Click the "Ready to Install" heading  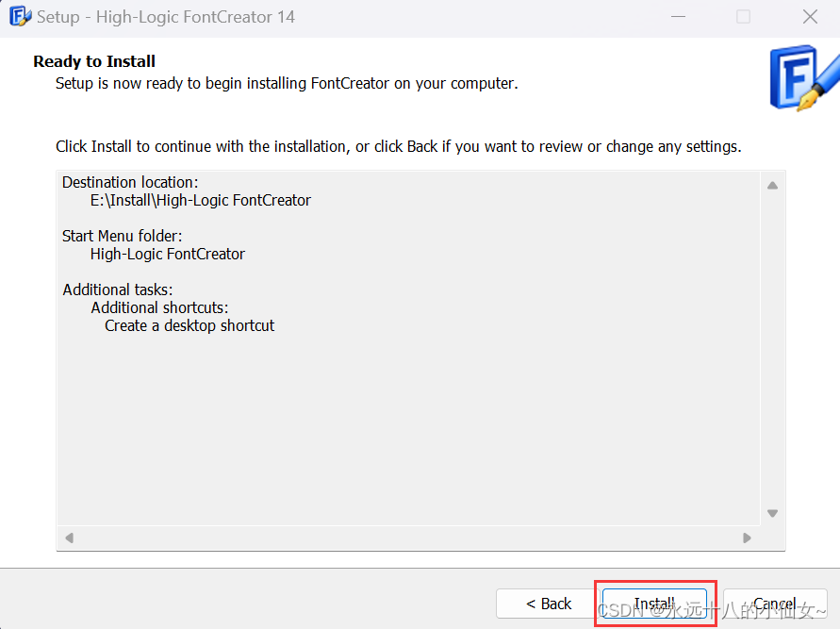[94, 61]
